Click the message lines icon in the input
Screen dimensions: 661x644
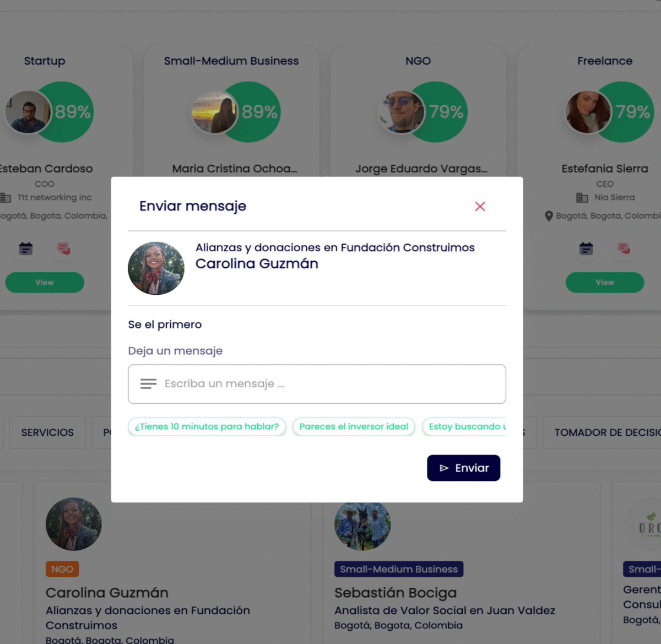pos(148,384)
